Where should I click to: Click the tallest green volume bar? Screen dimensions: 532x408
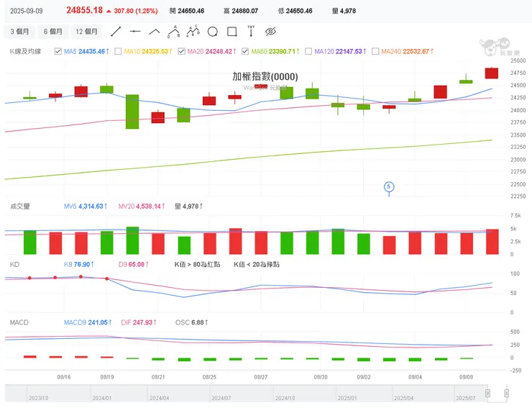[132, 240]
